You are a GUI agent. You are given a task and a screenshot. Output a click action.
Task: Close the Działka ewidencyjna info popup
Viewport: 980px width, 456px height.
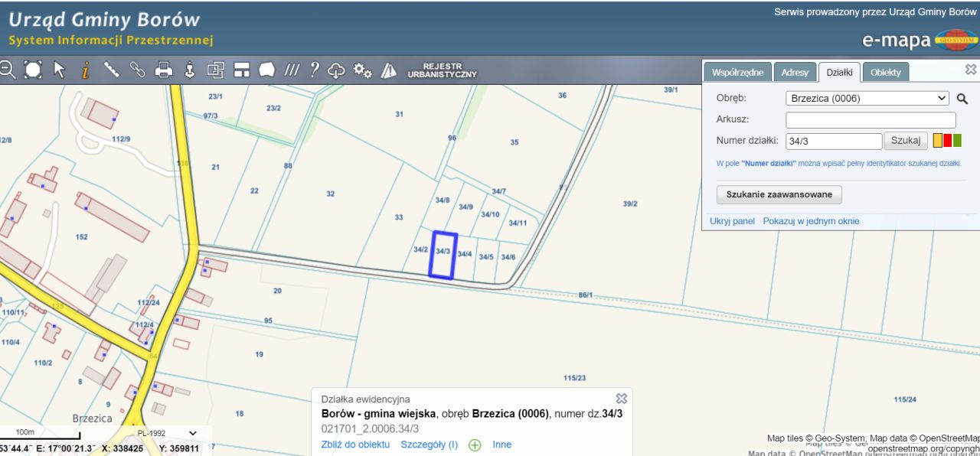622,399
